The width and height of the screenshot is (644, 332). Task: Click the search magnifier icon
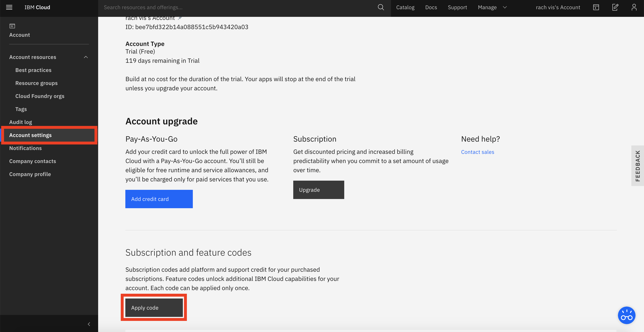pyautogui.click(x=380, y=7)
